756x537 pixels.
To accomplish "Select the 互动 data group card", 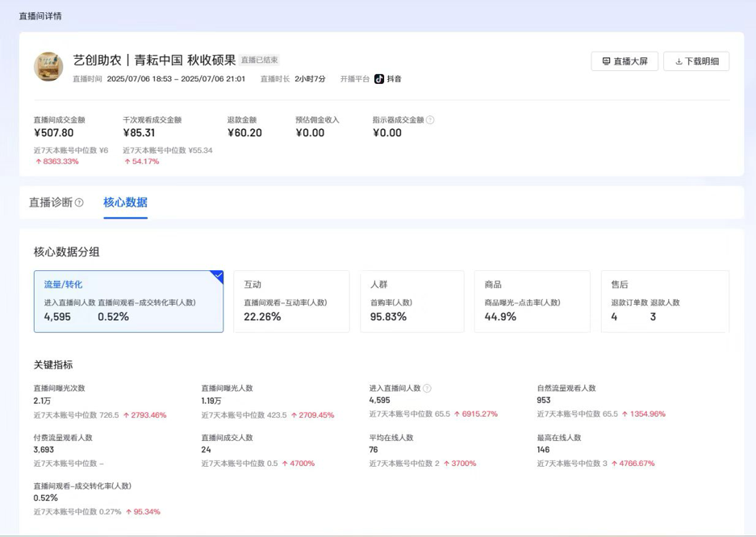I will 291,302.
